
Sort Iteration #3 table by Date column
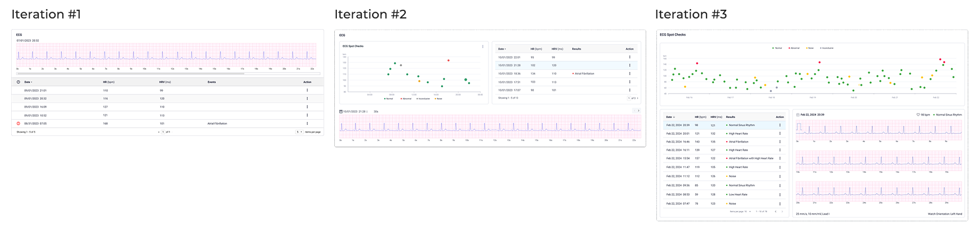[x=670, y=117]
